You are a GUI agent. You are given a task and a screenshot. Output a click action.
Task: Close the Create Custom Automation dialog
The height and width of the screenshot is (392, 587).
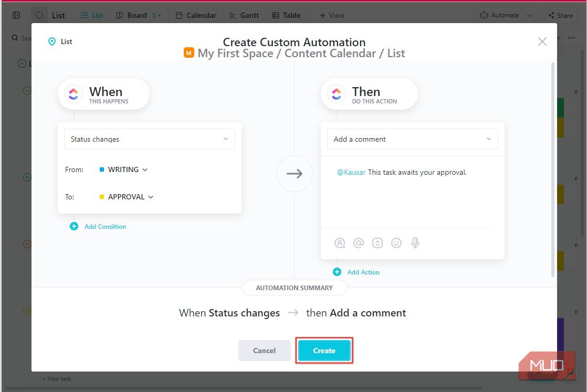(x=542, y=41)
